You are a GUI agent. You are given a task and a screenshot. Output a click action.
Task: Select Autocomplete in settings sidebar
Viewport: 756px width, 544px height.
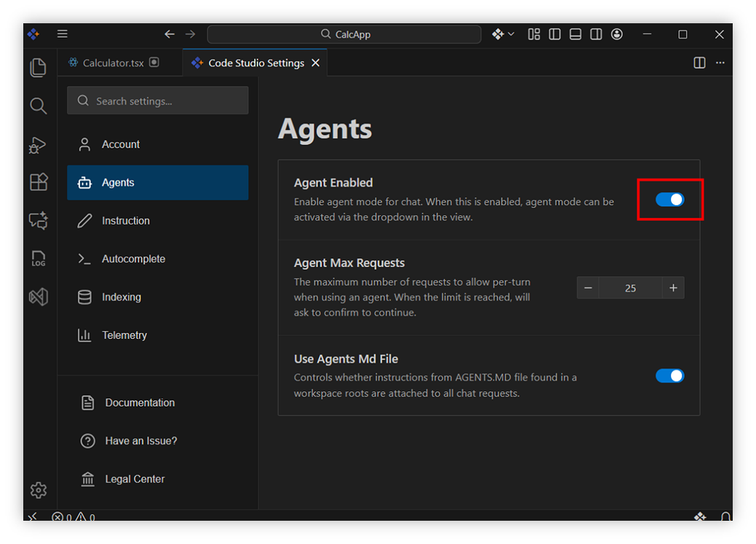coord(133,259)
